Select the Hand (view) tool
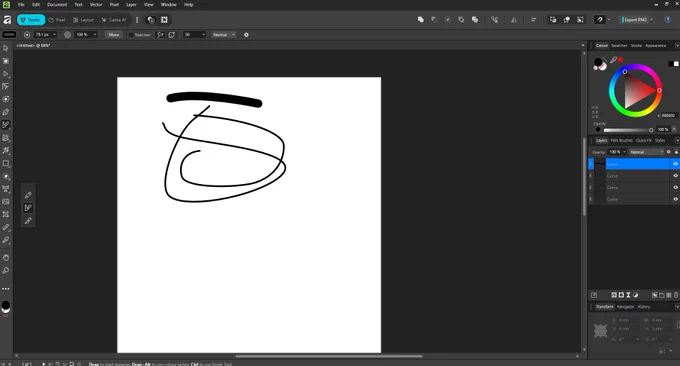Screen dimensions: 680x366 pyautogui.click(x=6, y=258)
